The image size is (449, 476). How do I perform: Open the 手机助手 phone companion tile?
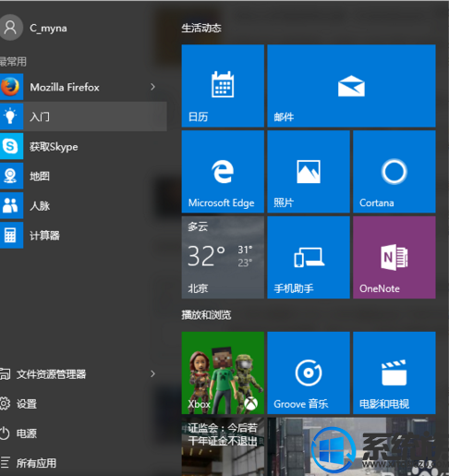309,257
